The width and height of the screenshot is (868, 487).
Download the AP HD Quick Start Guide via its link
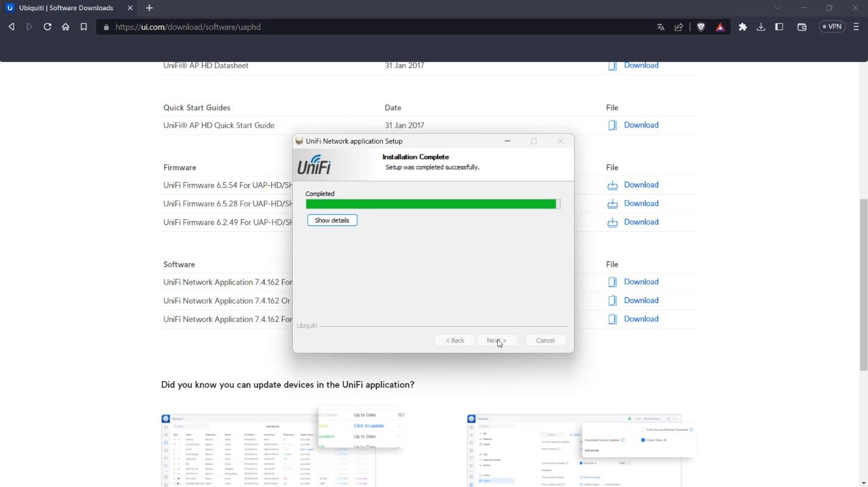coord(641,125)
